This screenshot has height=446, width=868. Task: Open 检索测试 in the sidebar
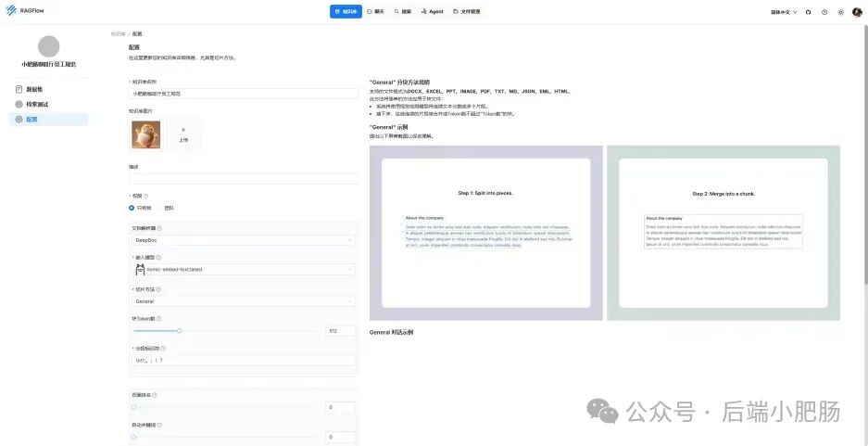point(49,104)
